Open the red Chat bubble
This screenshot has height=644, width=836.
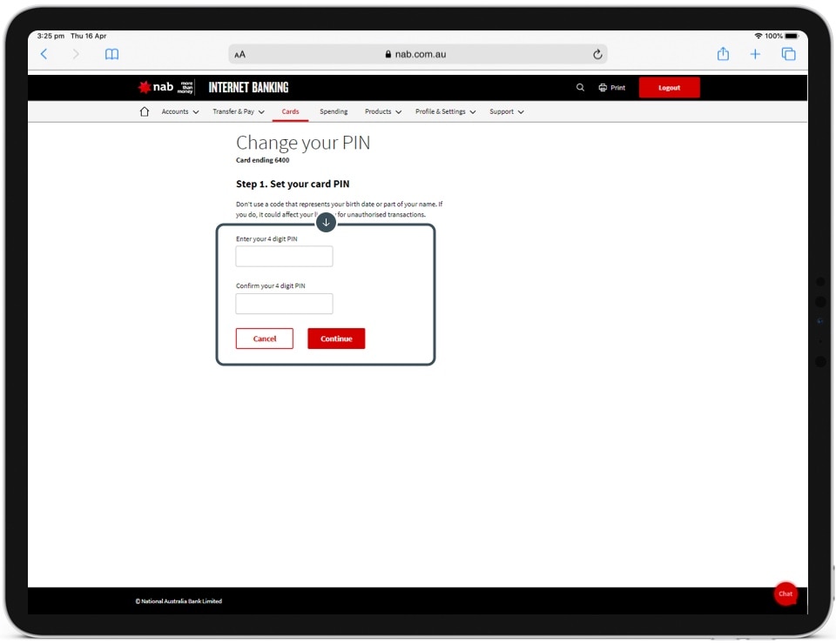click(x=785, y=594)
